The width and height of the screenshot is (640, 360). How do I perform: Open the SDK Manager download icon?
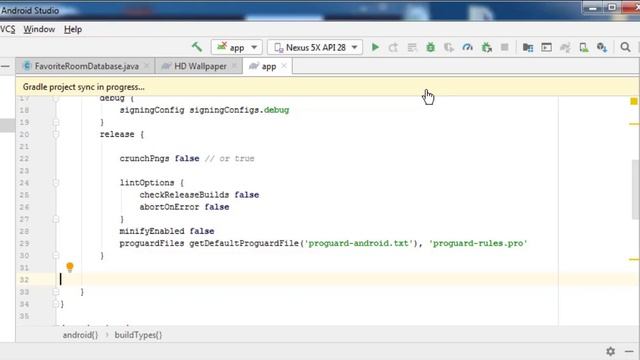602,47
